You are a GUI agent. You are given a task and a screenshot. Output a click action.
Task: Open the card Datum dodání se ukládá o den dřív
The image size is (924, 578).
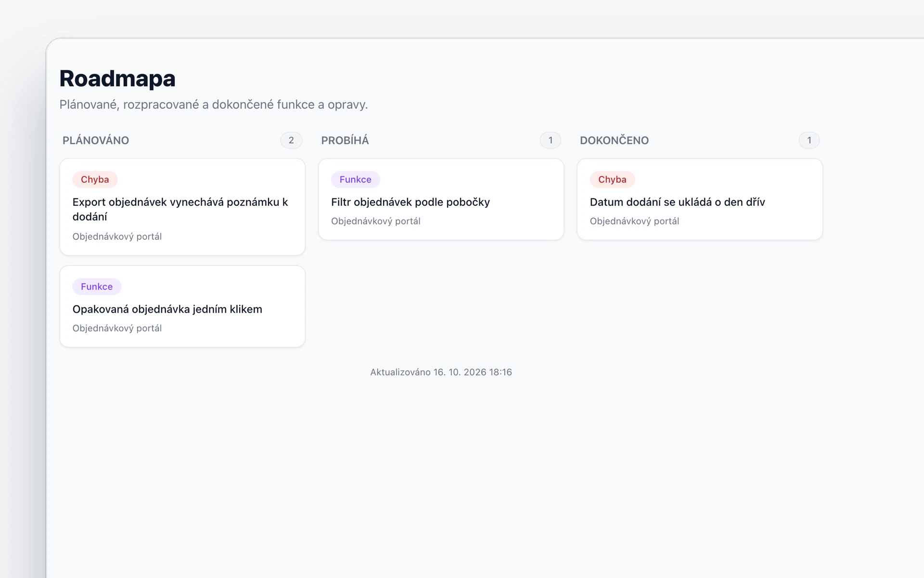700,199
